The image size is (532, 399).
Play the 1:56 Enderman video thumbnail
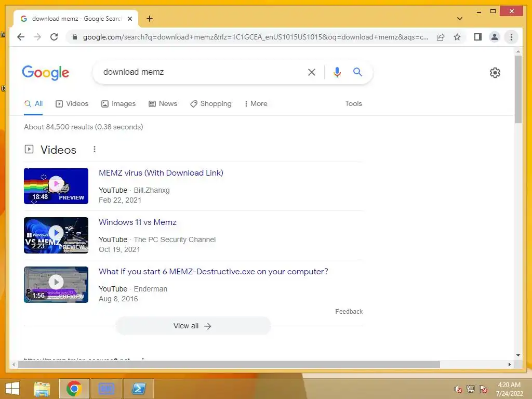56,285
